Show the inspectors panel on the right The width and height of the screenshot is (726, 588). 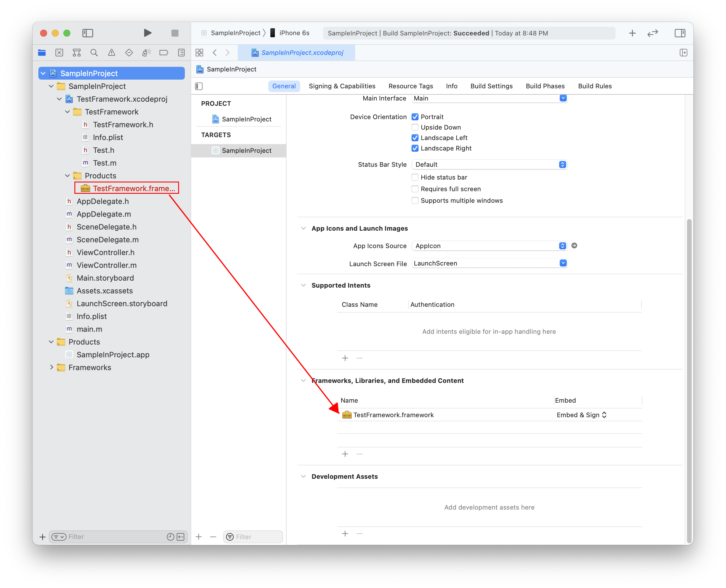coord(679,33)
